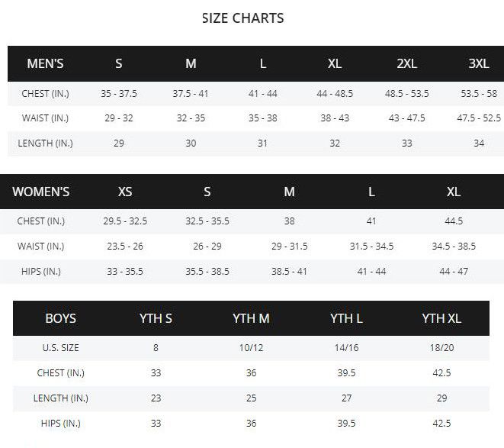Image resolution: width=504 pixels, height=448 pixels.
Task: Select the YTH M column header
Action: [251, 318]
